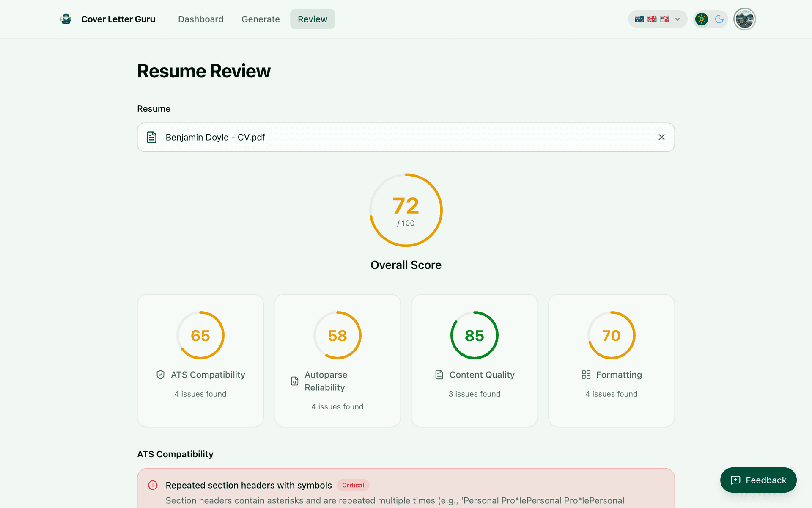Image resolution: width=812 pixels, height=508 pixels.
Task: Click the Formatting grid icon
Action: 586,375
